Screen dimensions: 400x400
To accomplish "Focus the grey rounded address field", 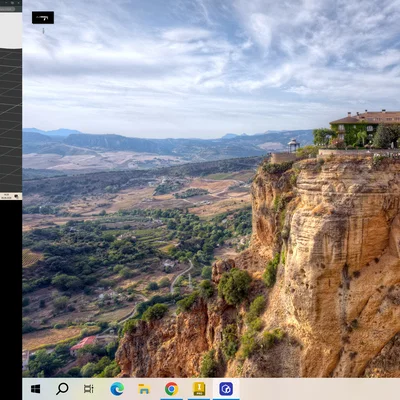I will coord(7,9).
